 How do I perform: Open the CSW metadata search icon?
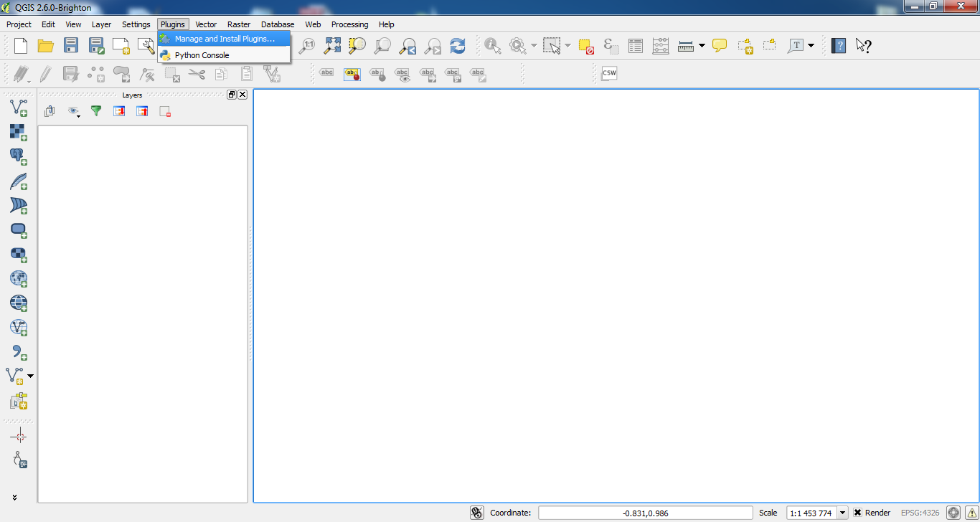[x=608, y=73]
